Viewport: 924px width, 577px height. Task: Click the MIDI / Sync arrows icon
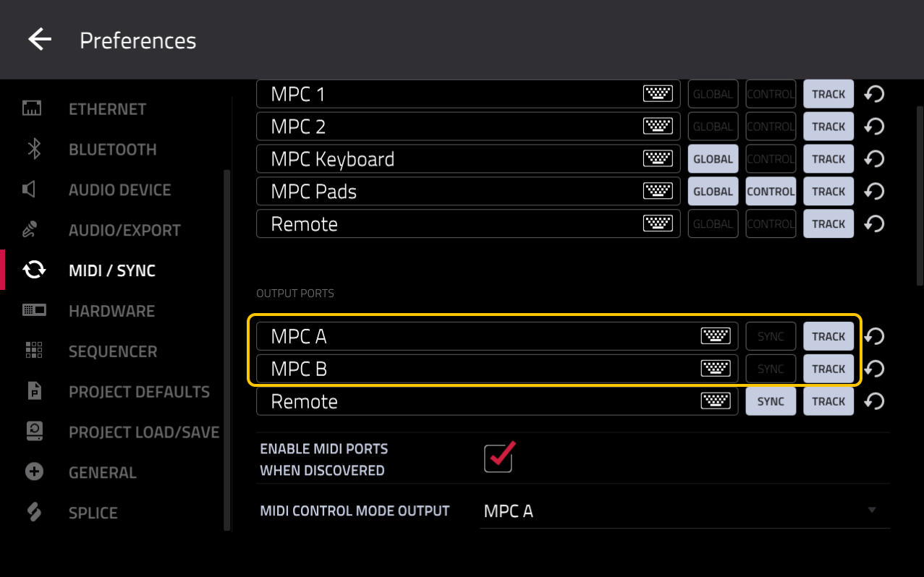point(34,270)
